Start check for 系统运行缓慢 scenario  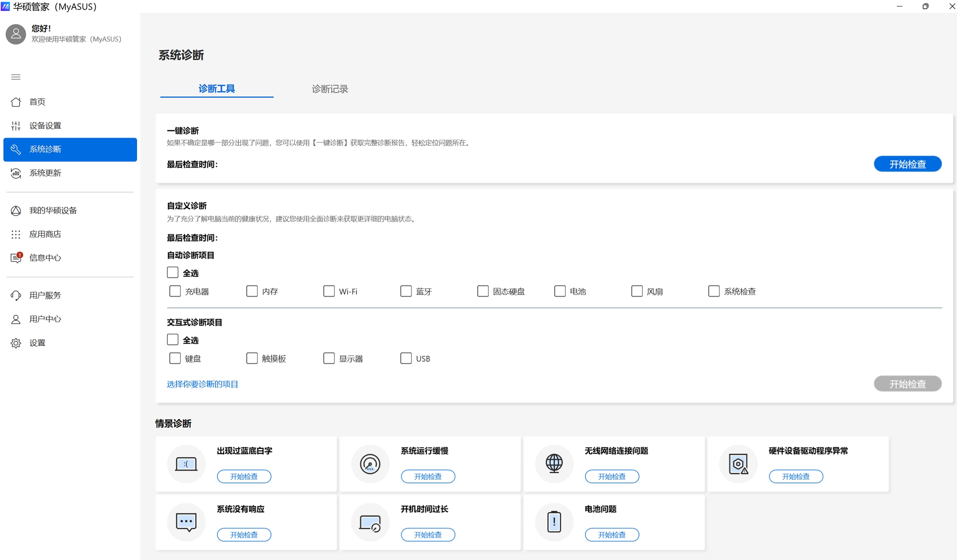(428, 477)
